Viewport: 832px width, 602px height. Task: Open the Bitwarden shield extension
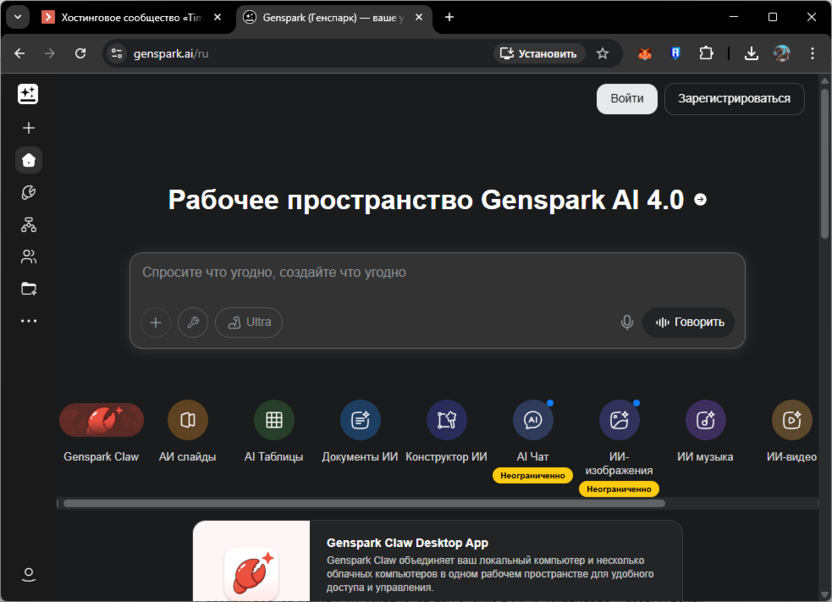[x=675, y=54]
